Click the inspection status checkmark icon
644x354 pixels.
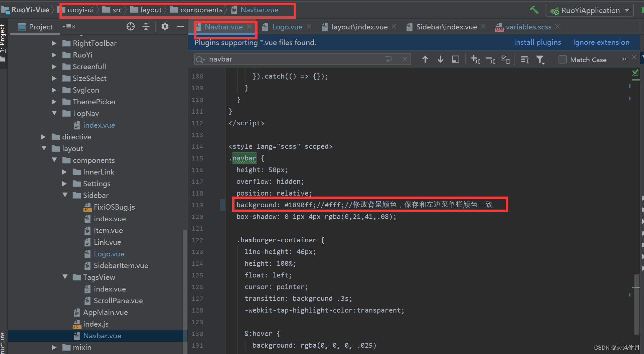(635, 73)
